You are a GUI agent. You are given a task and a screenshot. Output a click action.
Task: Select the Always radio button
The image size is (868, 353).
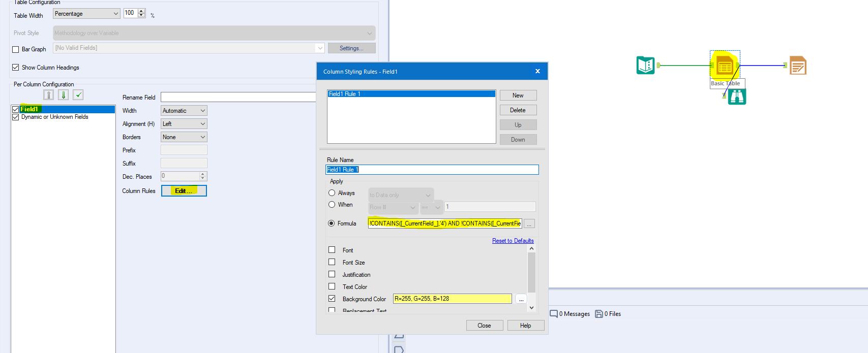[x=332, y=193]
